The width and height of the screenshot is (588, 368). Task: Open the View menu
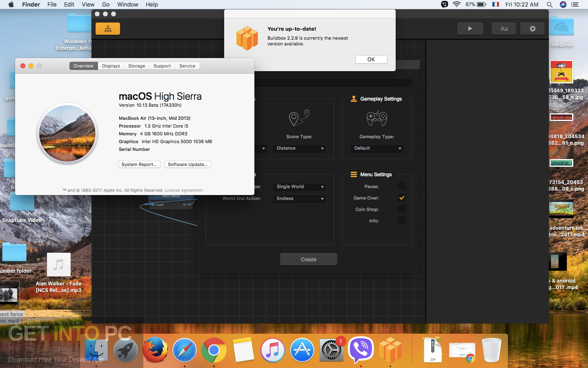(x=88, y=4)
